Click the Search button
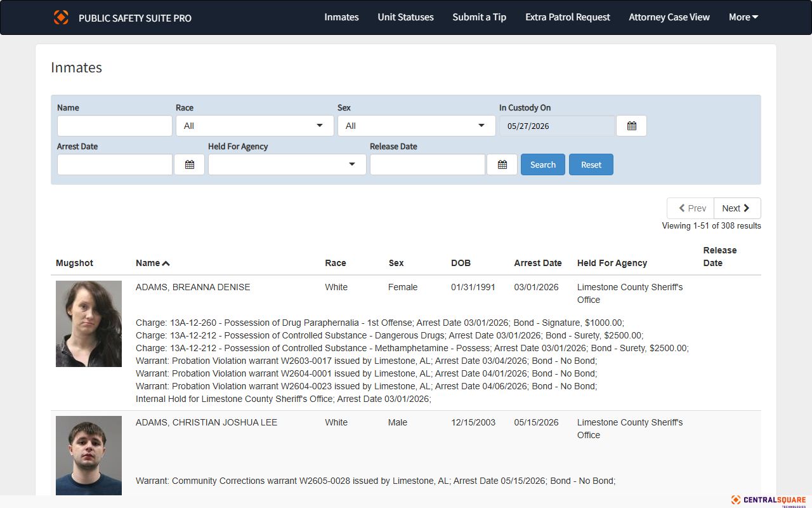The image size is (812, 508). (543, 164)
